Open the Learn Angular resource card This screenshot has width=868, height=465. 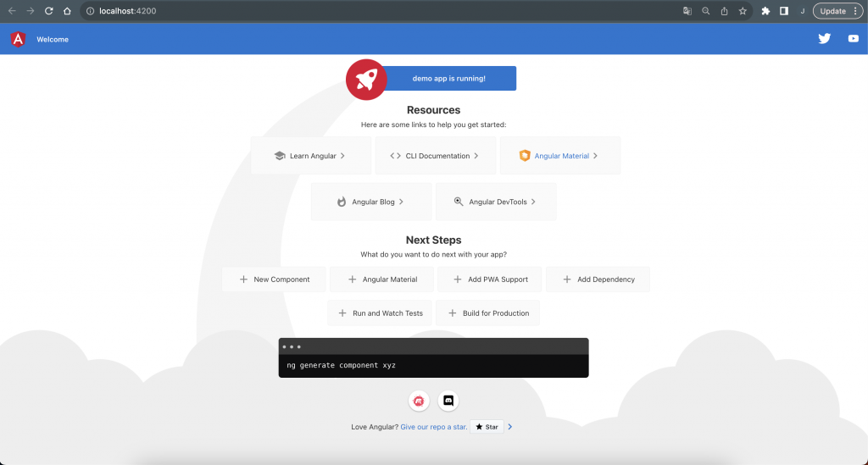point(311,156)
